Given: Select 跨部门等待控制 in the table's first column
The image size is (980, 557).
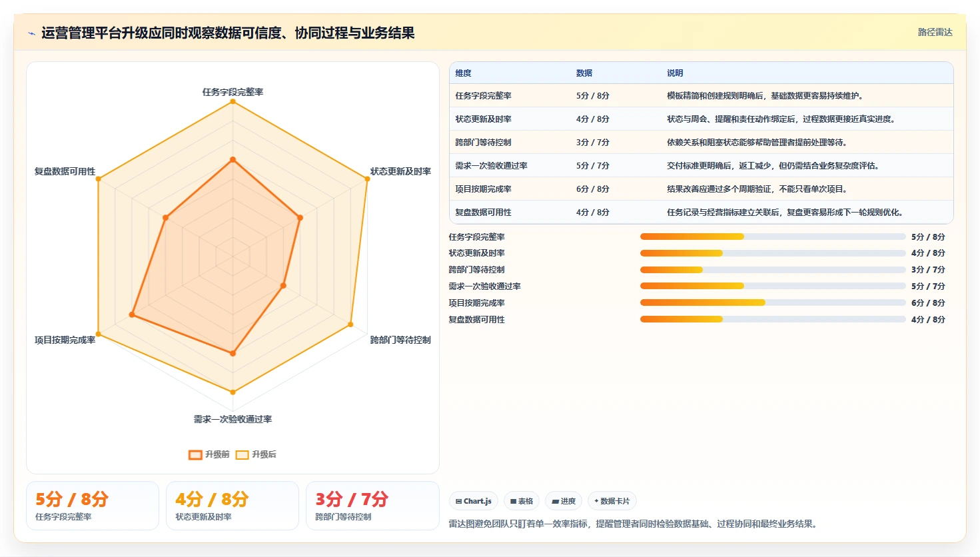Looking at the screenshot, I should pyautogui.click(x=484, y=143).
